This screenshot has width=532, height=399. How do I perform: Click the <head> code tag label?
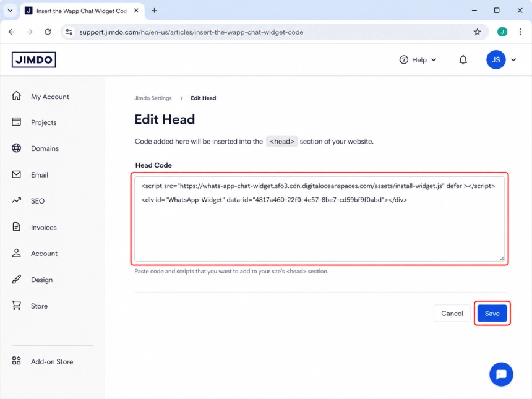[282, 141]
